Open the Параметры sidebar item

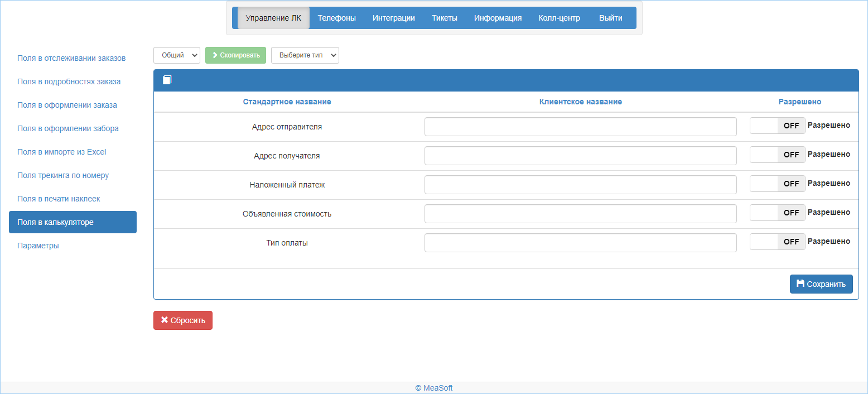point(73,246)
